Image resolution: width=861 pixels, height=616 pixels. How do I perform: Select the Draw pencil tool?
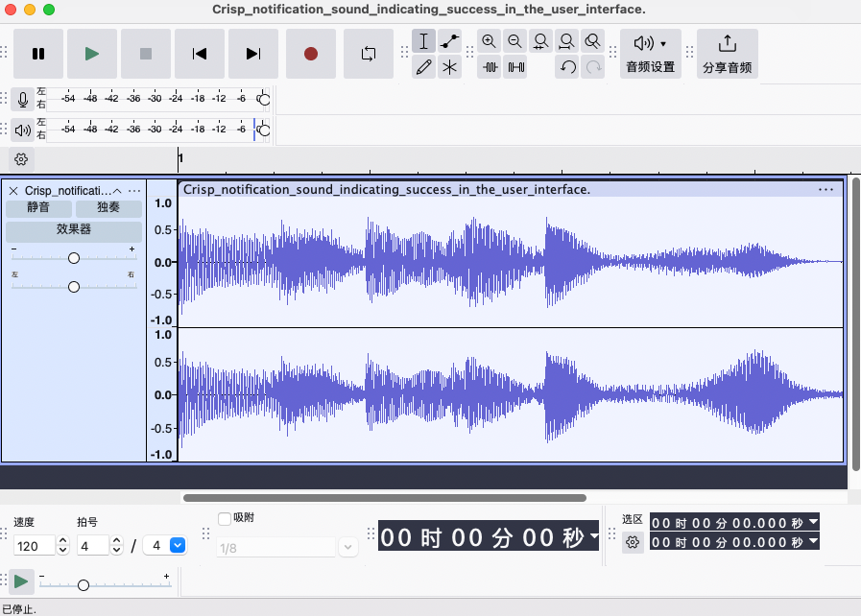tap(424, 67)
